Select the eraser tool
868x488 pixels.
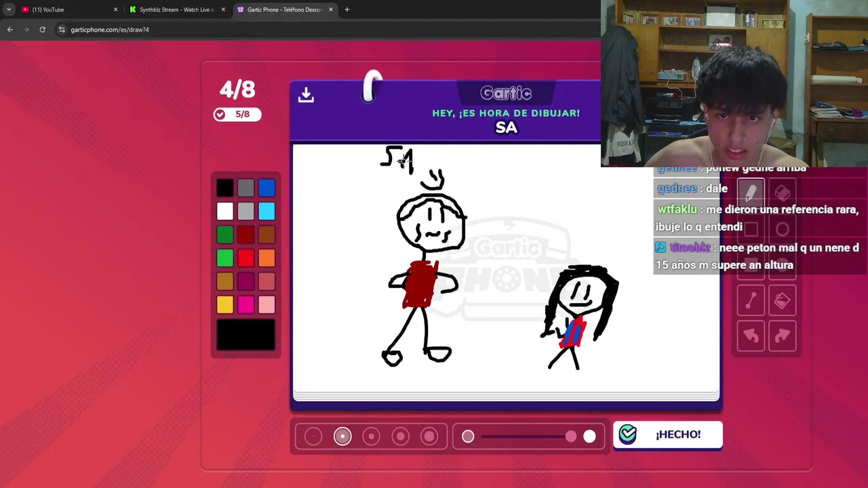pyautogui.click(x=782, y=193)
